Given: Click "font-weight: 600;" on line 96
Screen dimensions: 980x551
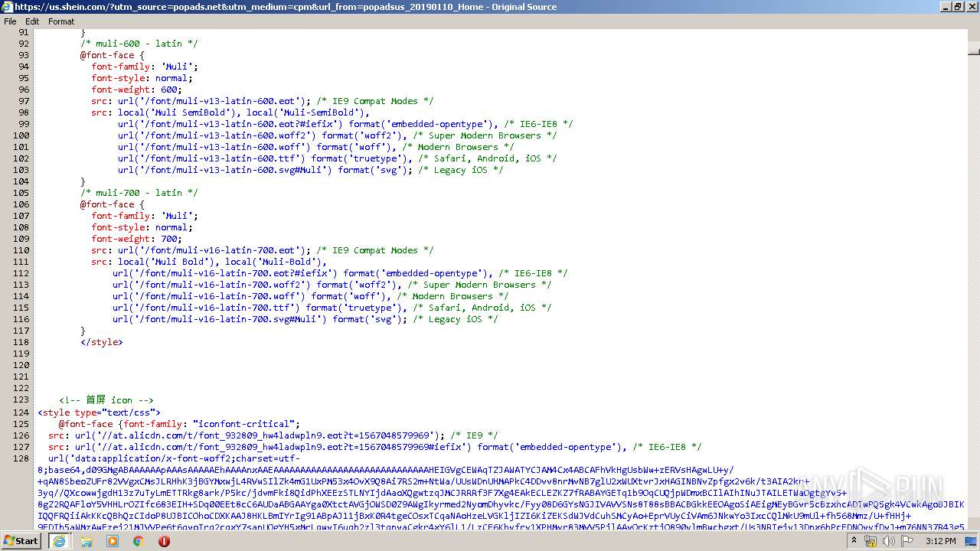Looking at the screenshot, I should pos(136,90).
